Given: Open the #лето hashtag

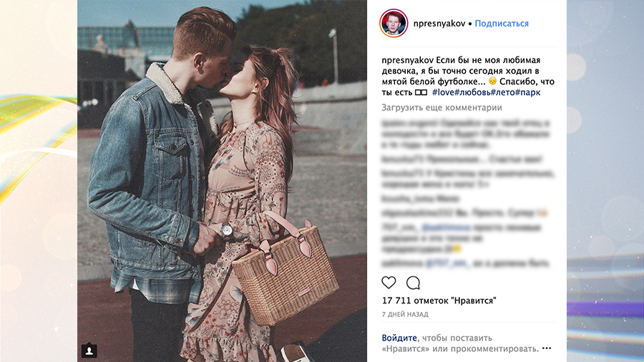Looking at the screenshot, I should pos(502,92).
